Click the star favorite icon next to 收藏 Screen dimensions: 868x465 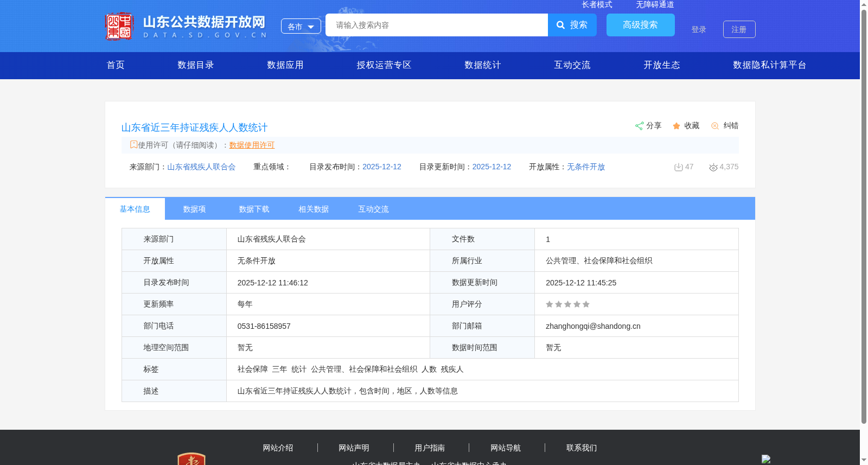pyautogui.click(x=676, y=126)
